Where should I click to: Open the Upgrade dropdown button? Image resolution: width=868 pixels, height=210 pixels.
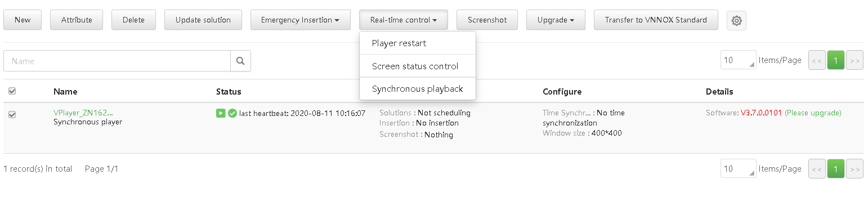[556, 20]
